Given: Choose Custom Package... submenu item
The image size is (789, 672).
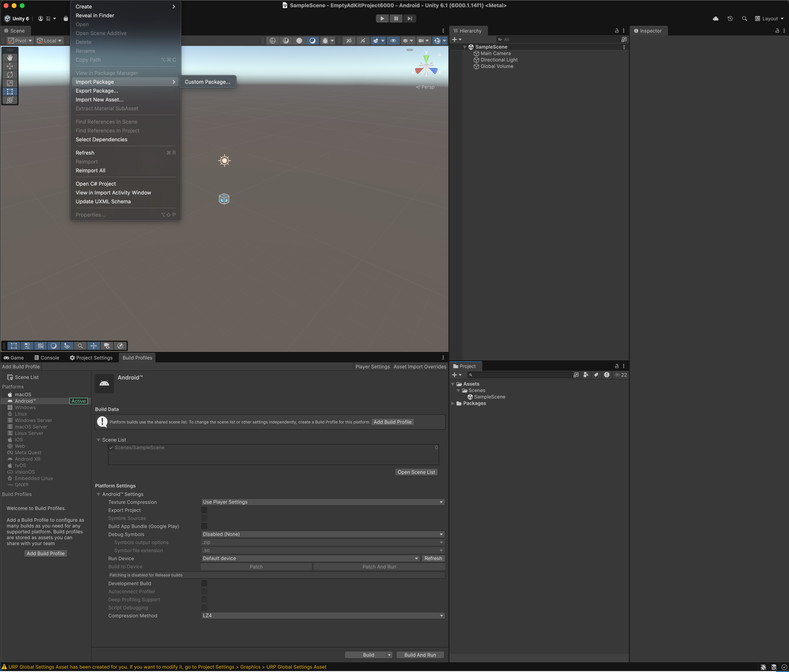Looking at the screenshot, I should tap(207, 82).
